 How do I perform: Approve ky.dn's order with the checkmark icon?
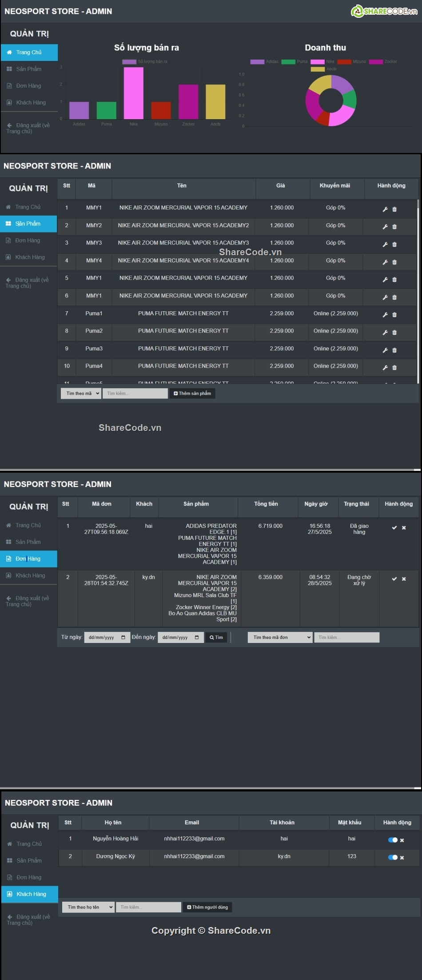[394, 579]
